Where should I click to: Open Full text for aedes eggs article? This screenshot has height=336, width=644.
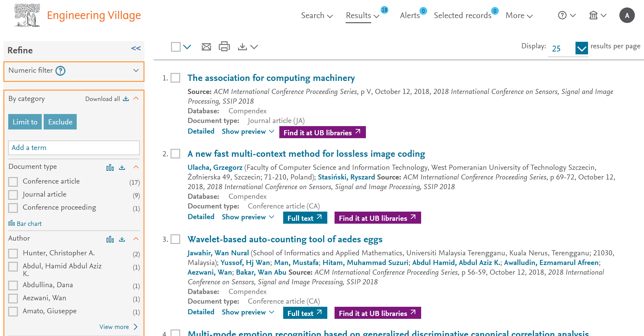point(305,313)
